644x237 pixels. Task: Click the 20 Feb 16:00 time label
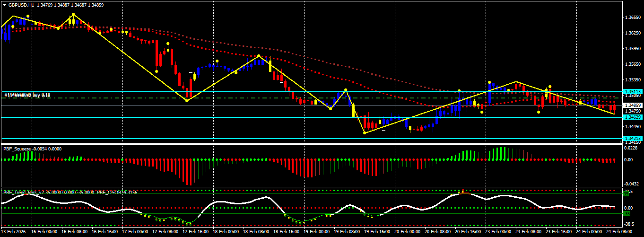(x=467, y=232)
